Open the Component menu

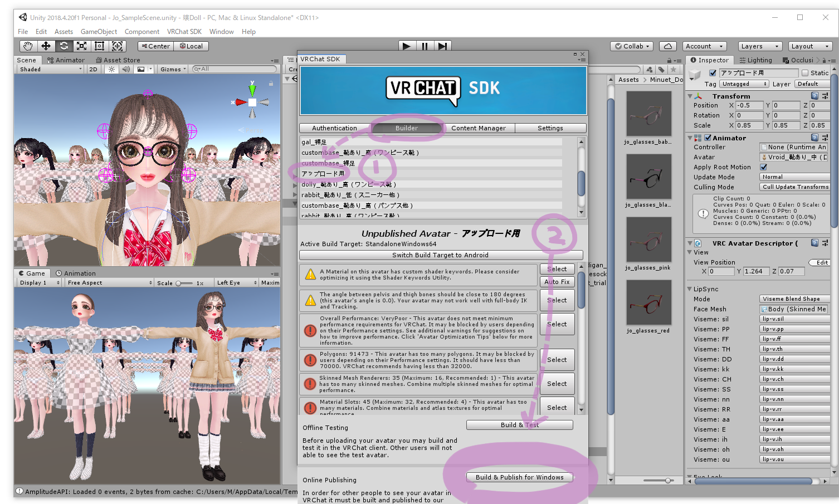coord(142,32)
